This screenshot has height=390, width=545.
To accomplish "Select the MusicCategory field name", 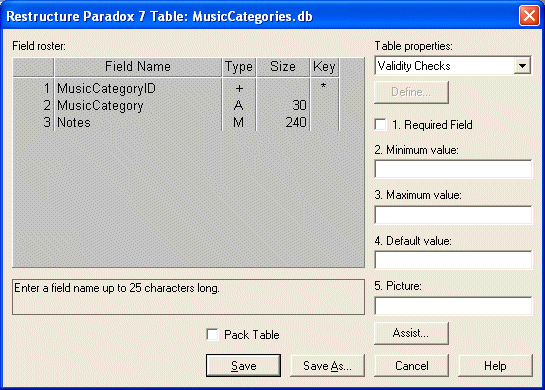I will (x=100, y=105).
